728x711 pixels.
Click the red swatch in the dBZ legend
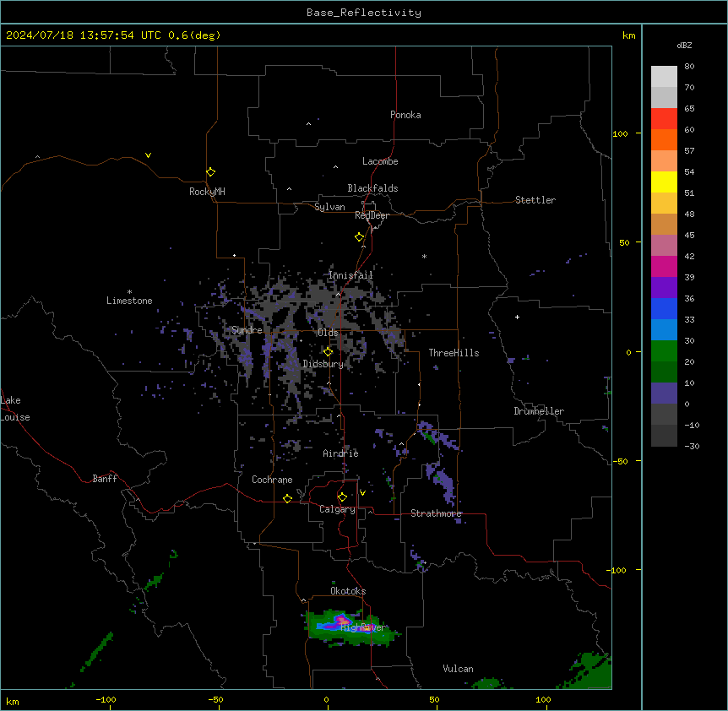664,119
